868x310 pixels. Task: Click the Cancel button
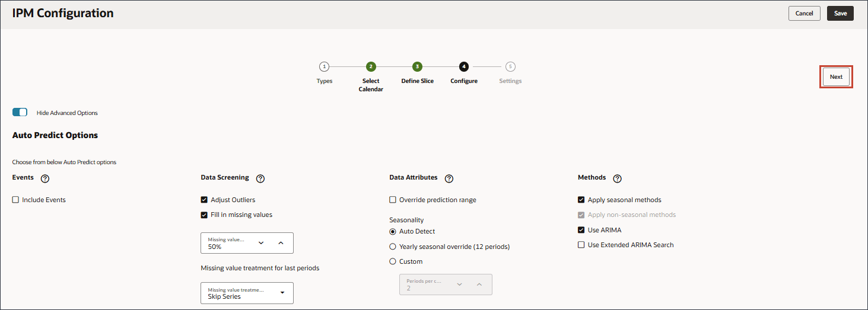pyautogui.click(x=804, y=13)
